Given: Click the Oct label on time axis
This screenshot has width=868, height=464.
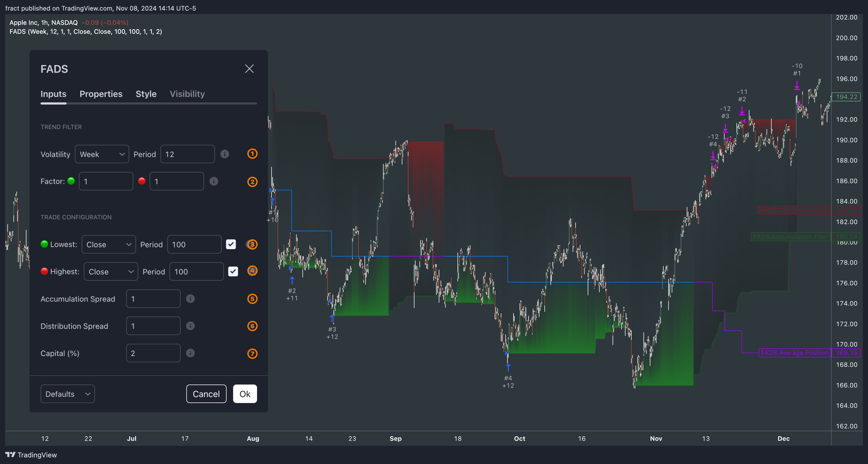Looking at the screenshot, I should (519, 438).
